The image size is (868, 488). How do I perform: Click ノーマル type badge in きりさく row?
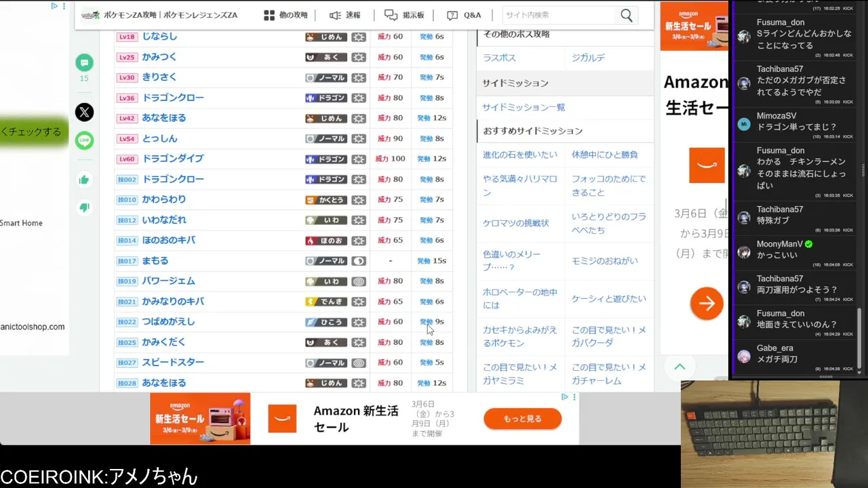(326, 77)
